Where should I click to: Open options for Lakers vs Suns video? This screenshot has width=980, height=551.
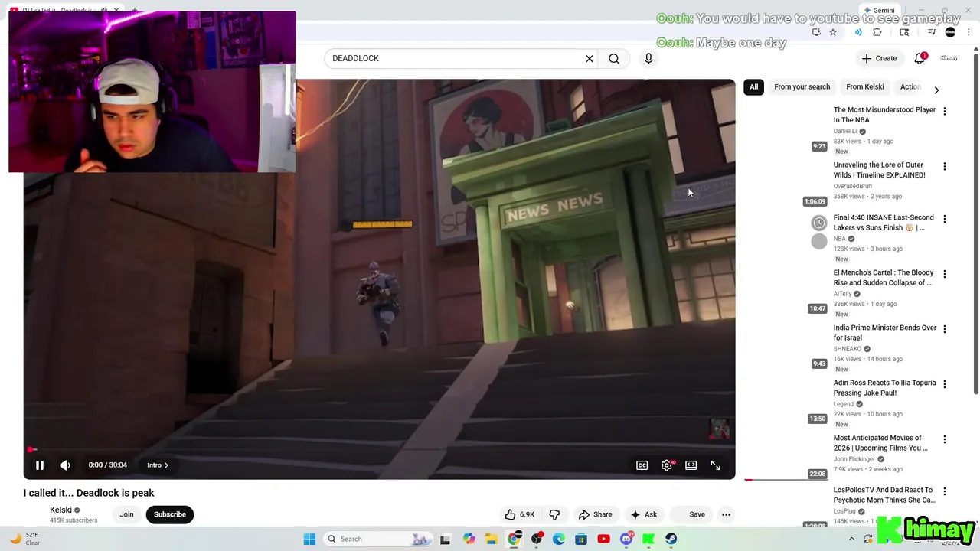[945, 219]
